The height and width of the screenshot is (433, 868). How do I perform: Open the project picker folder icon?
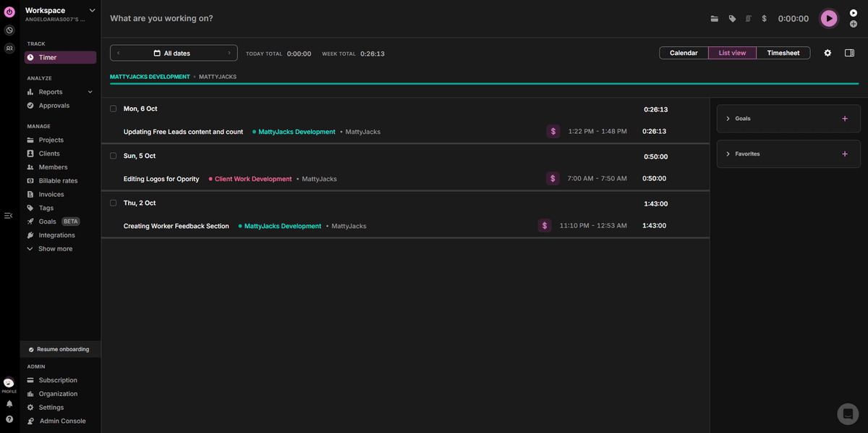click(x=715, y=18)
